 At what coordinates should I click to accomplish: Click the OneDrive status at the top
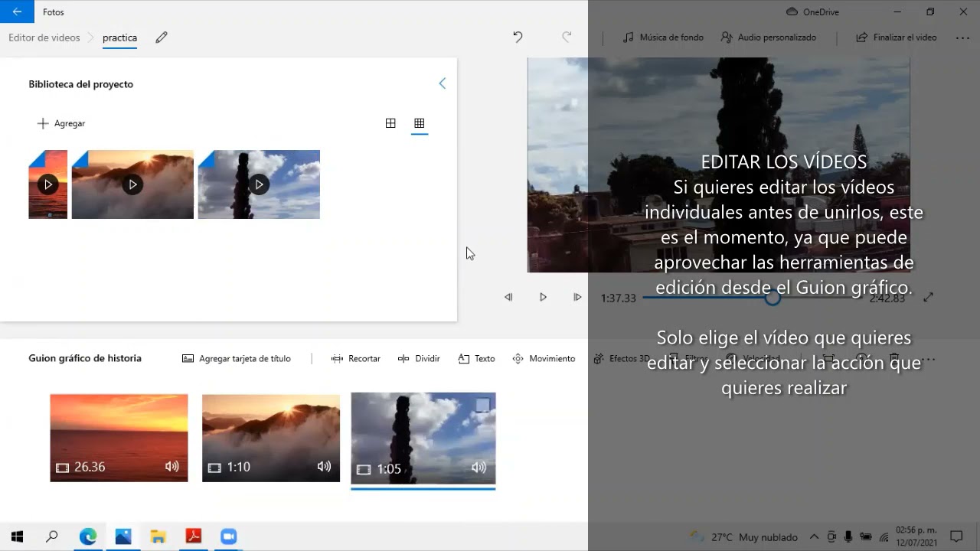[812, 12]
